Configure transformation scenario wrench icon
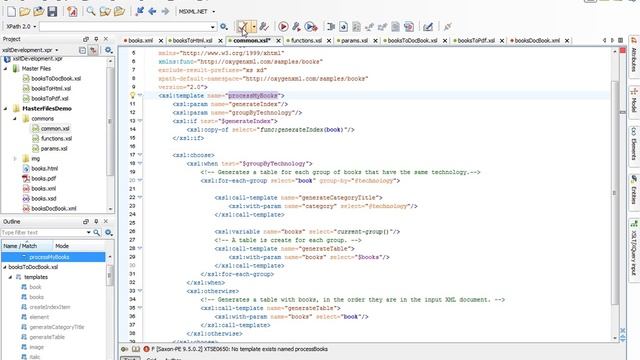The image size is (640, 360). coord(297,27)
